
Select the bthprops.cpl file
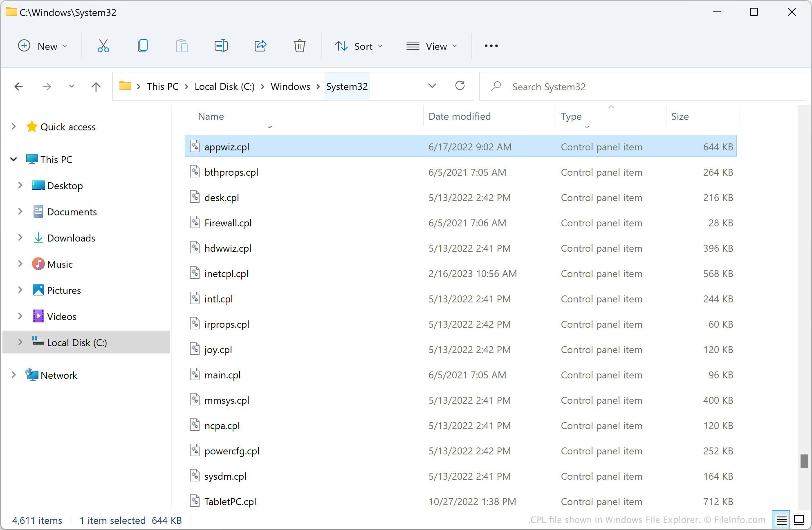point(460,172)
